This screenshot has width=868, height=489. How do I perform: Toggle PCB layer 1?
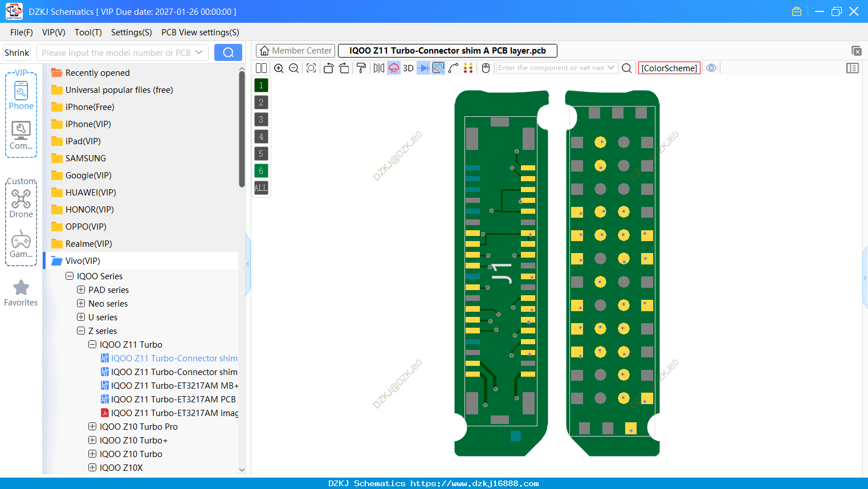click(261, 85)
